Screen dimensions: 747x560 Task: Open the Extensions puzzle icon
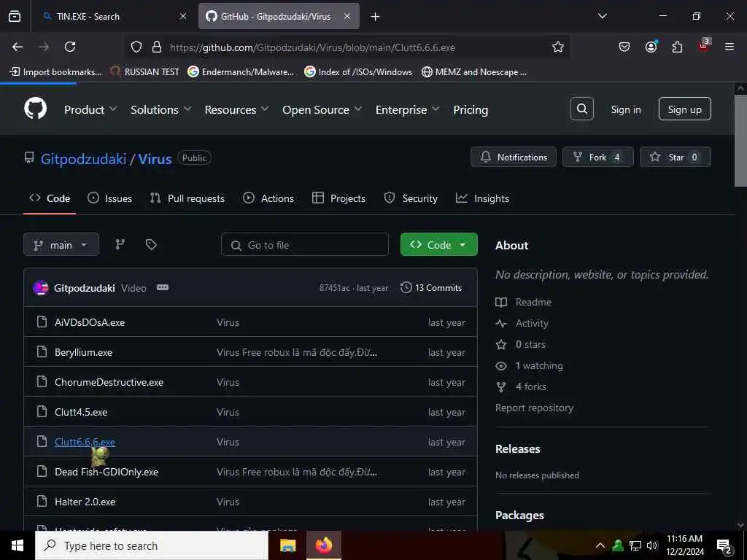[677, 47]
